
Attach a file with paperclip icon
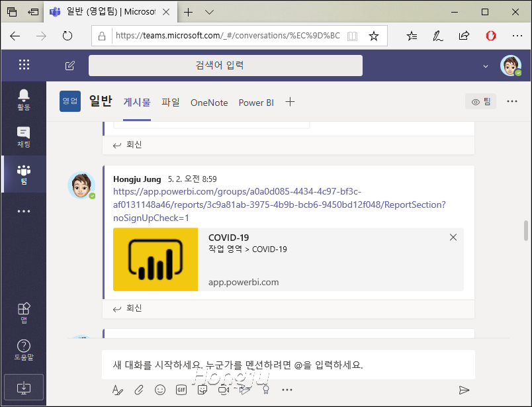pos(139,390)
